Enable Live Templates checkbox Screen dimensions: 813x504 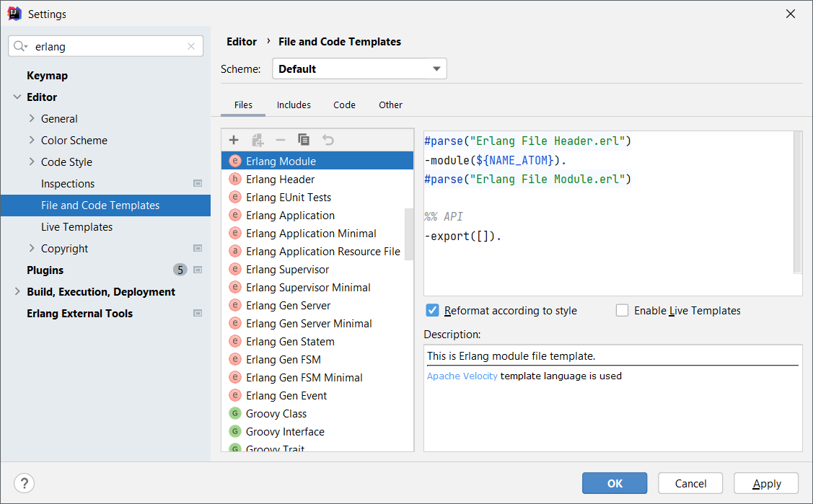[x=622, y=310]
